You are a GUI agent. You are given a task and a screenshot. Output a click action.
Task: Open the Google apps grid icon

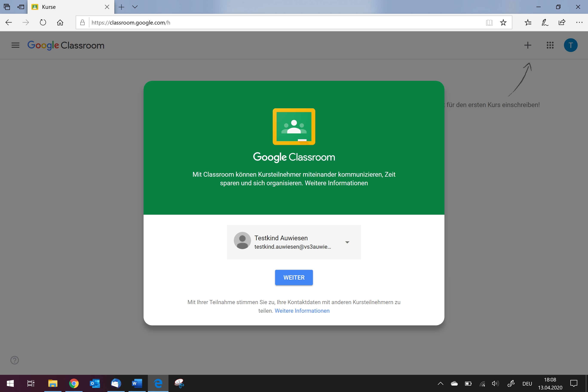coord(550,45)
